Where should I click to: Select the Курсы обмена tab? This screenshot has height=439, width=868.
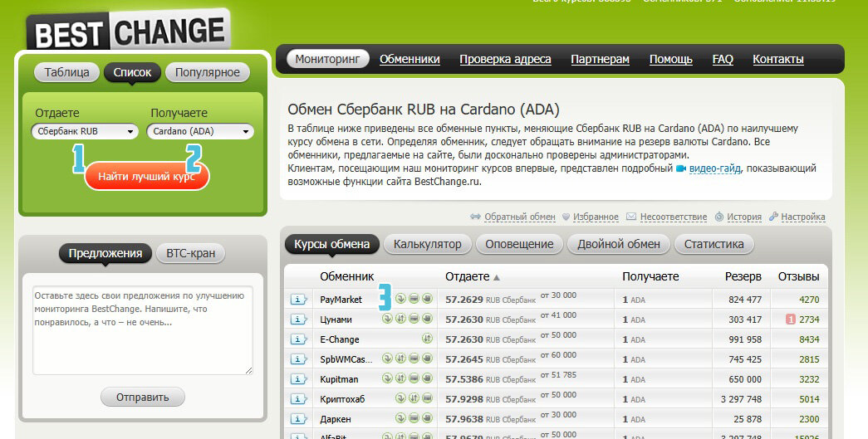(331, 244)
